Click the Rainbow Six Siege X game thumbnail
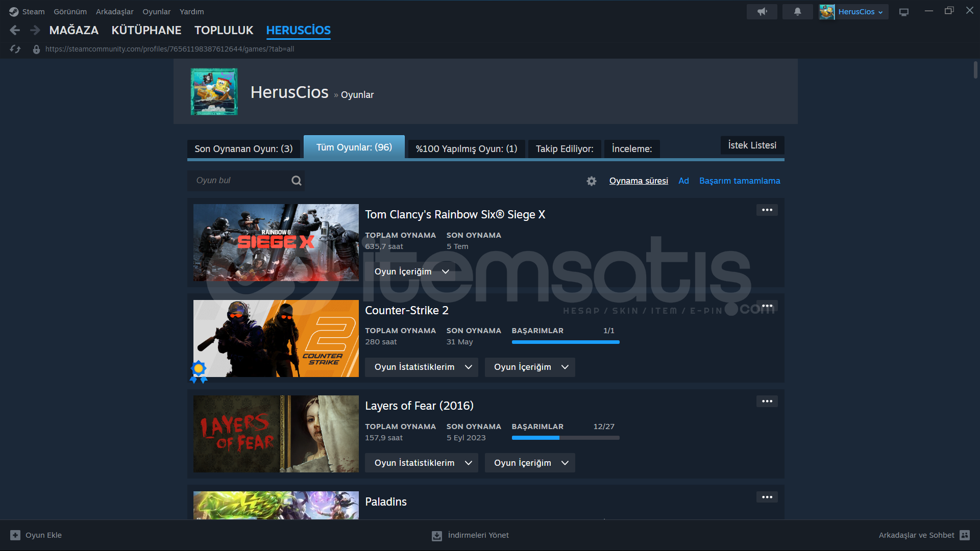The height and width of the screenshot is (551, 980). pyautogui.click(x=276, y=243)
